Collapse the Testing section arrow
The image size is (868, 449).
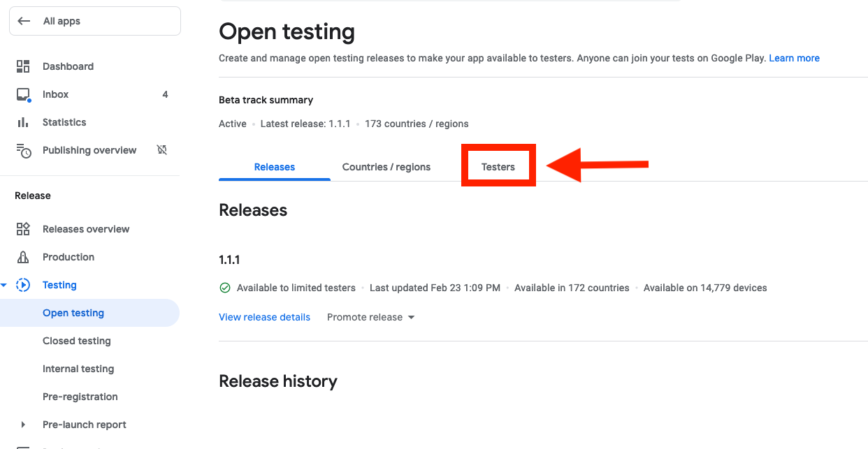click(x=4, y=285)
